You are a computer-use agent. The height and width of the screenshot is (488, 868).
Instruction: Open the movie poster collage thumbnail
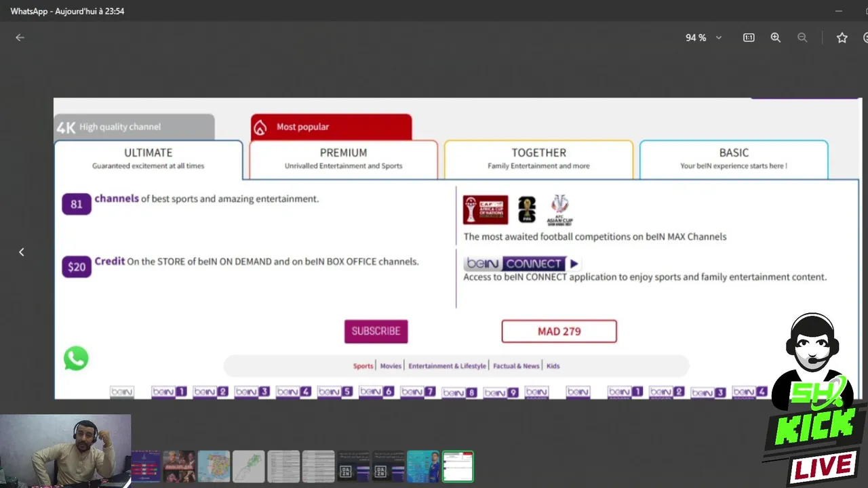pos(178,466)
